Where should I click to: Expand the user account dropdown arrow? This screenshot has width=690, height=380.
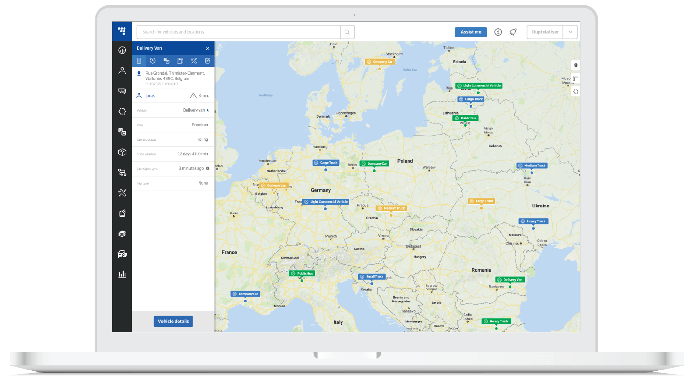tap(570, 32)
